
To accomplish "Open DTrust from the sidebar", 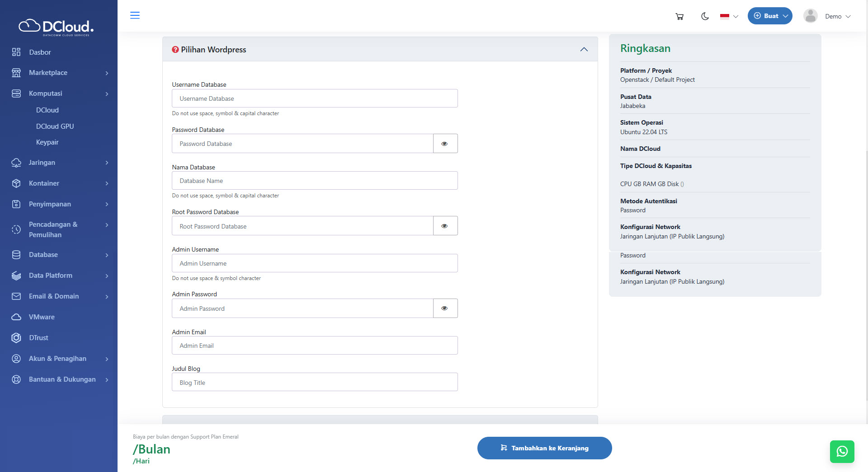I will (x=38, y=338).
